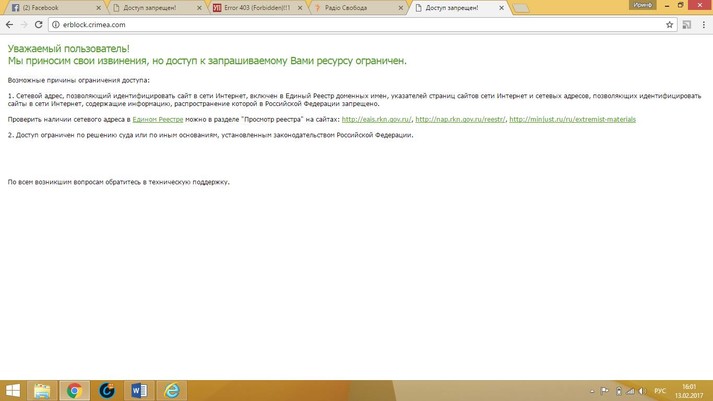Open the minjust.ru extremist-materials link
Viewport: 713px width, 401px height.
(x=572, y=119)
